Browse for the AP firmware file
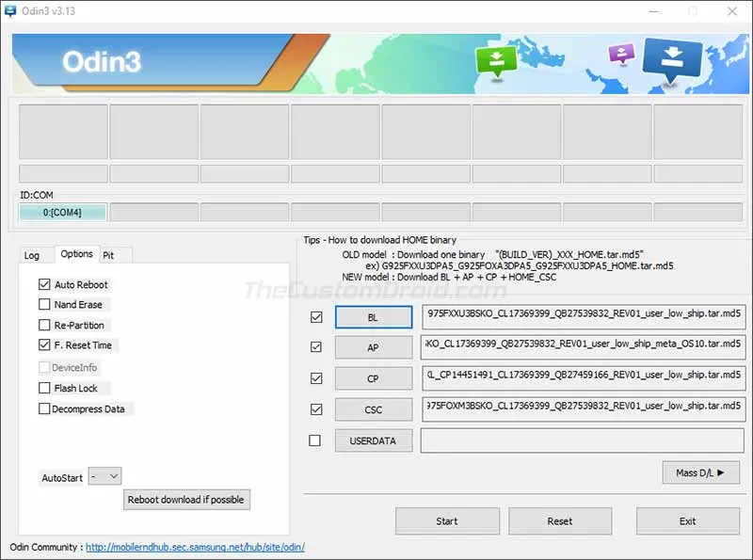Viewport: 753px width, 560px height. coord(374,347)
